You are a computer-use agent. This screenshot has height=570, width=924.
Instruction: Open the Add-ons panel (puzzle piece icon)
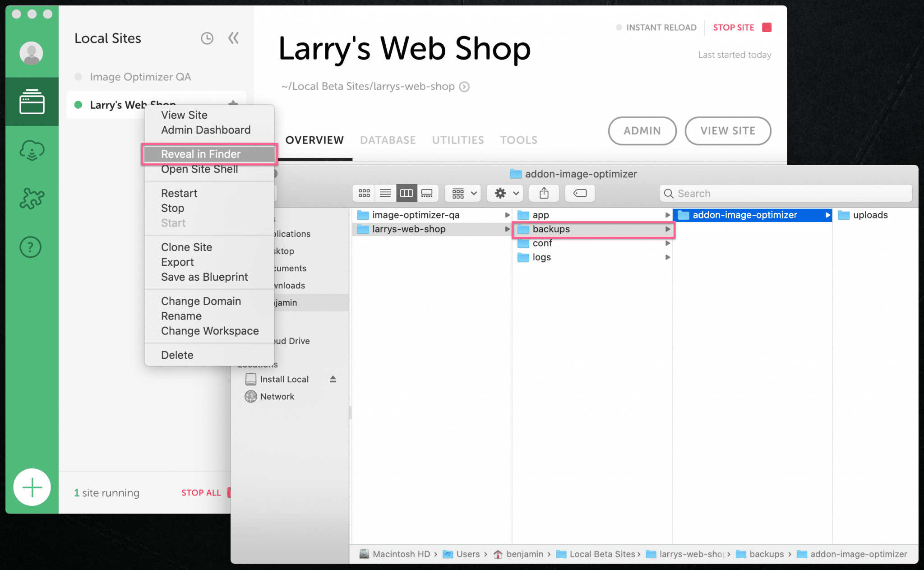click(x=32, y=198)
